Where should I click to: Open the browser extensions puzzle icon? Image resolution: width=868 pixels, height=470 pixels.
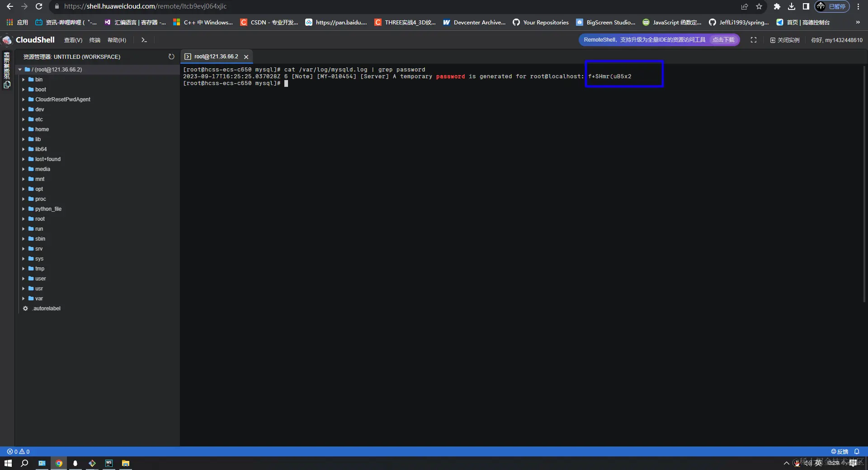pos(777,6)
